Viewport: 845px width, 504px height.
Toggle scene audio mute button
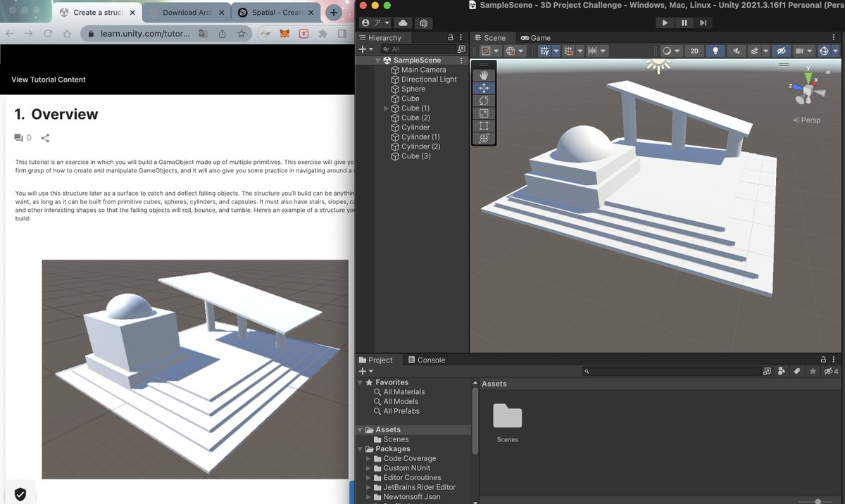(x=737, y=51)
